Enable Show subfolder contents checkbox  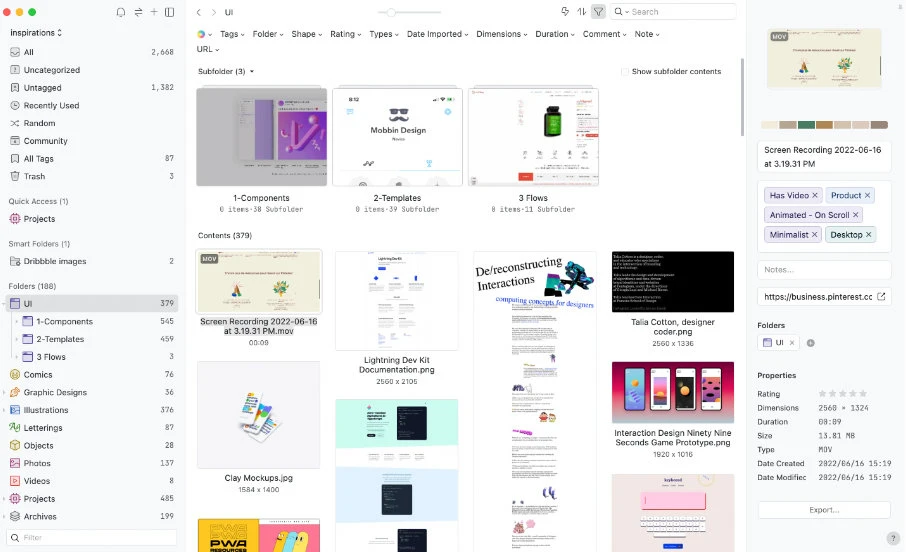click(626, 72)
